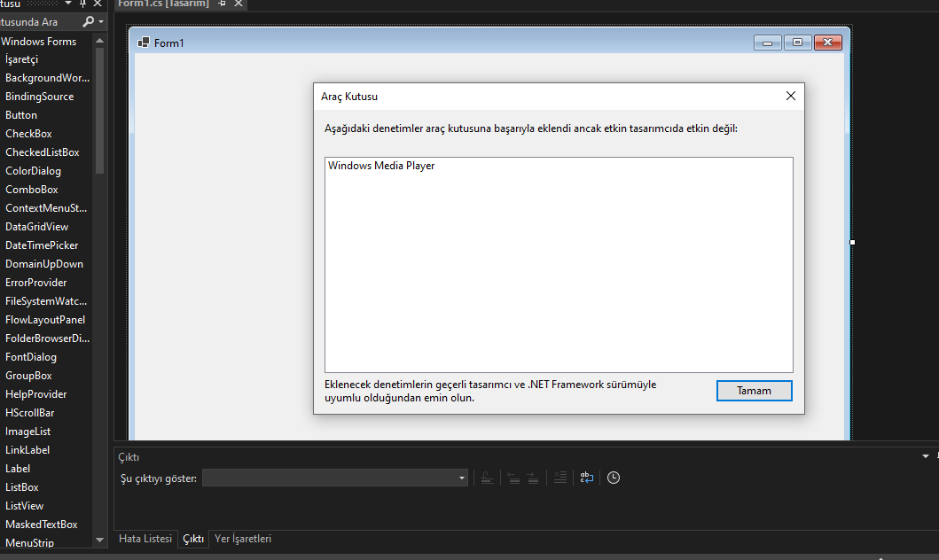Switch to Form1.cs [Tasarım] tab

point(163,4)
